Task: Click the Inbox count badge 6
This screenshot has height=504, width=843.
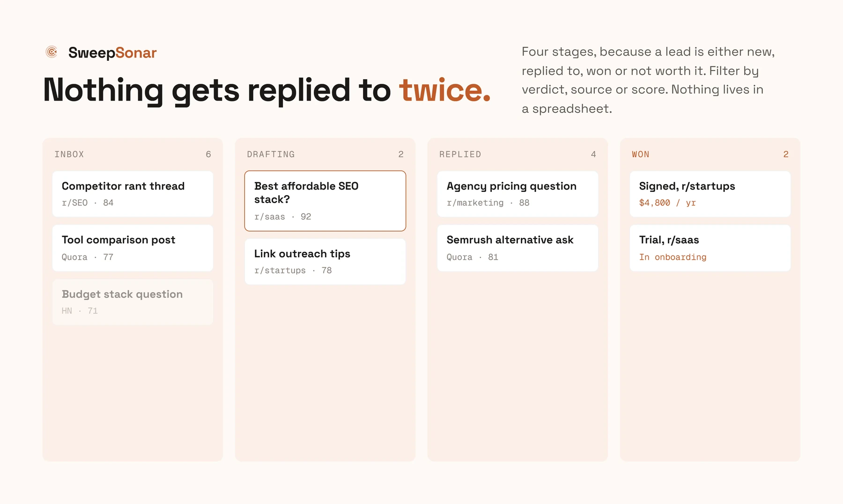Action: pos(208,154)
